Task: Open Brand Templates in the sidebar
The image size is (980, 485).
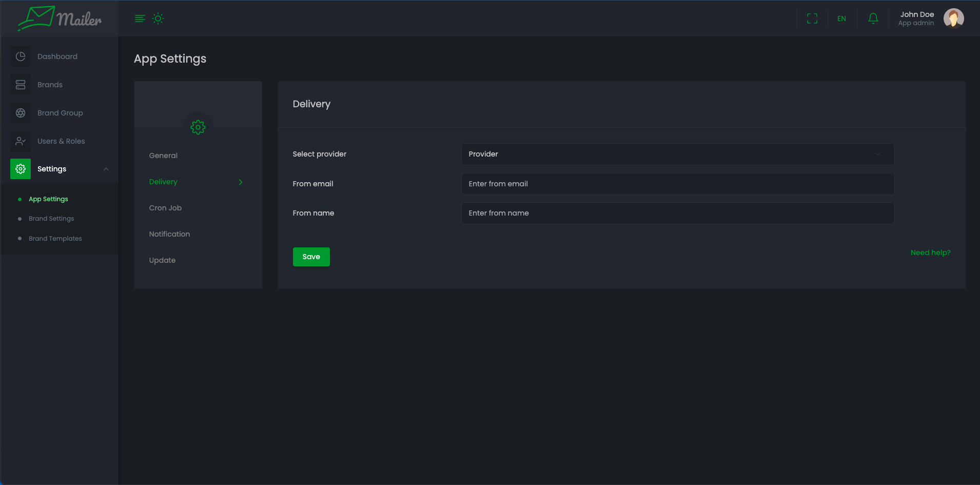Action: [x=55, y=239]
